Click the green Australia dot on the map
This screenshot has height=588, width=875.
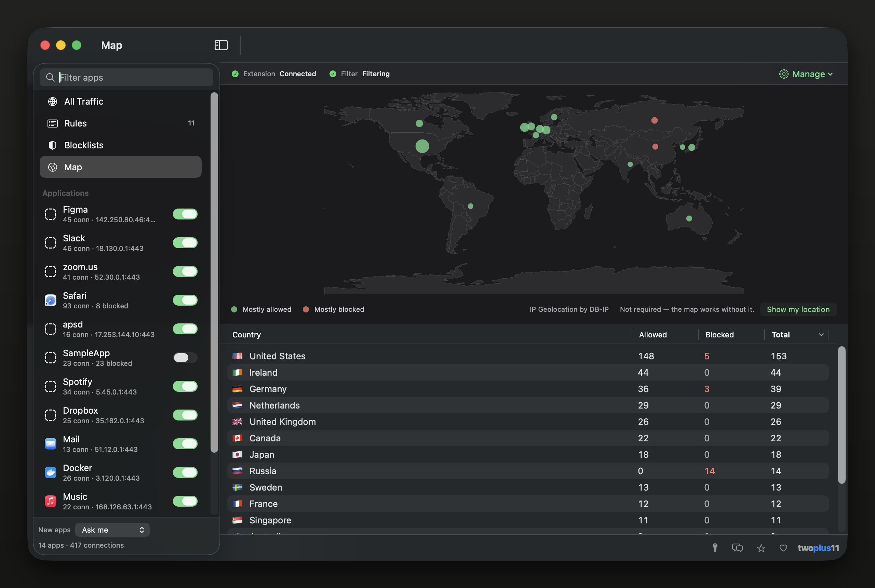tap(689, 219)
